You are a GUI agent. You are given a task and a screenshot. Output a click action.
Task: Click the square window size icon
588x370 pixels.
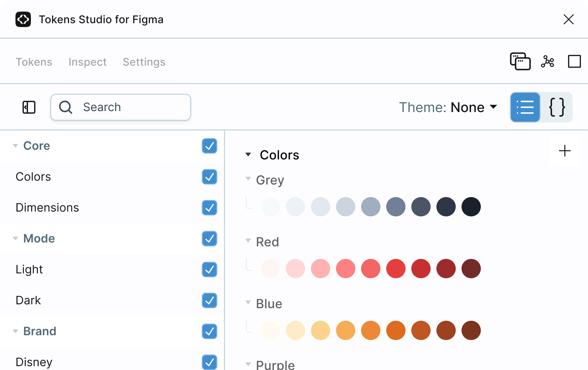574,61
